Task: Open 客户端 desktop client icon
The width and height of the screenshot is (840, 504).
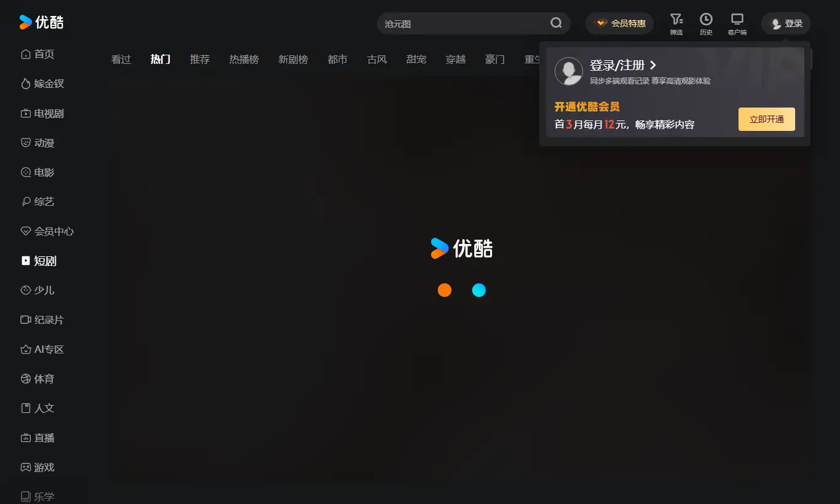Action: click(x=737, y=23)
